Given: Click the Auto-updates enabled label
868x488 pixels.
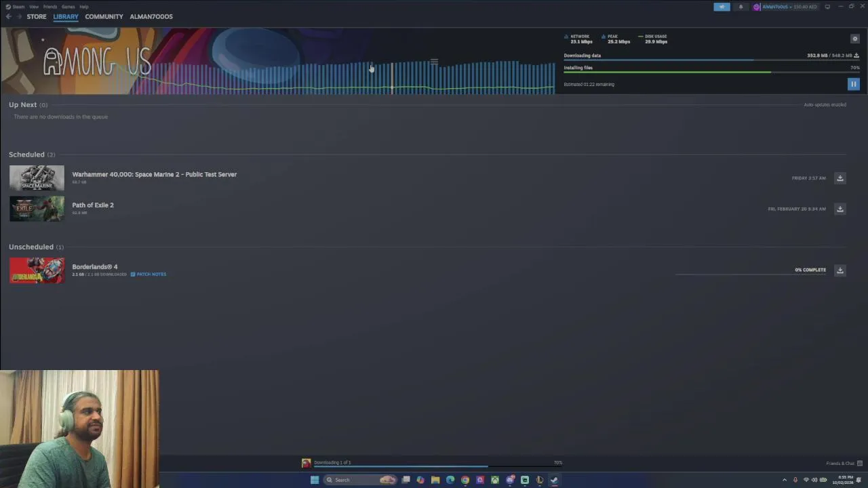Looking at the screenshot, I should pos(825,105).
